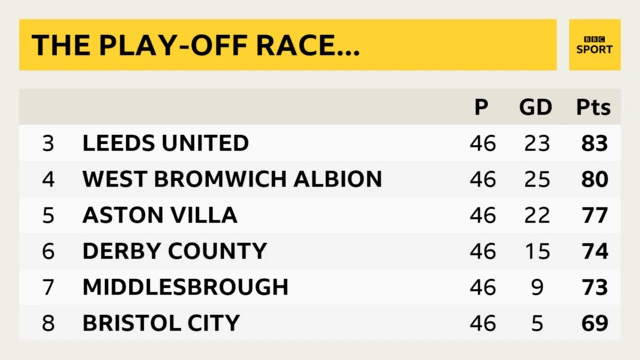Click Leeds United's 83 points value
The image size is (640, 360).
point(595,143)
